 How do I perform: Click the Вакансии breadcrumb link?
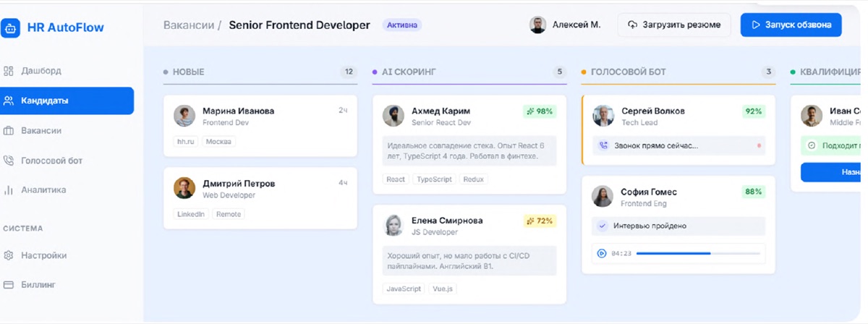pos(189,25)
